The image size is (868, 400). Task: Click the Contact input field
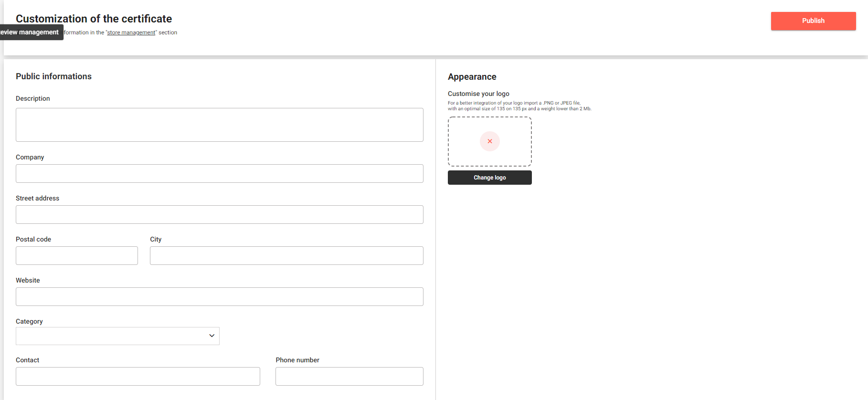[138, 377]
